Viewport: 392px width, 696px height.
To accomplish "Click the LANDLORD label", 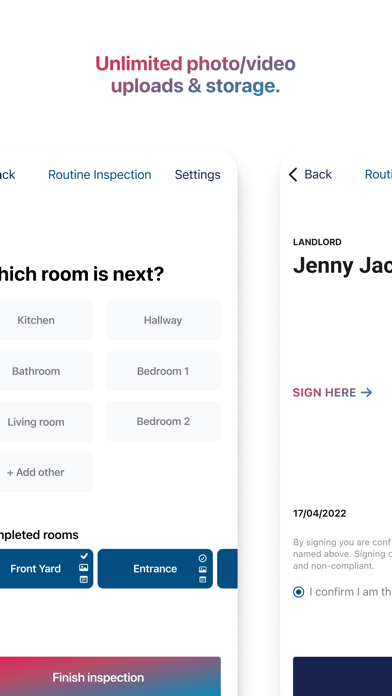I will [317, 242].
